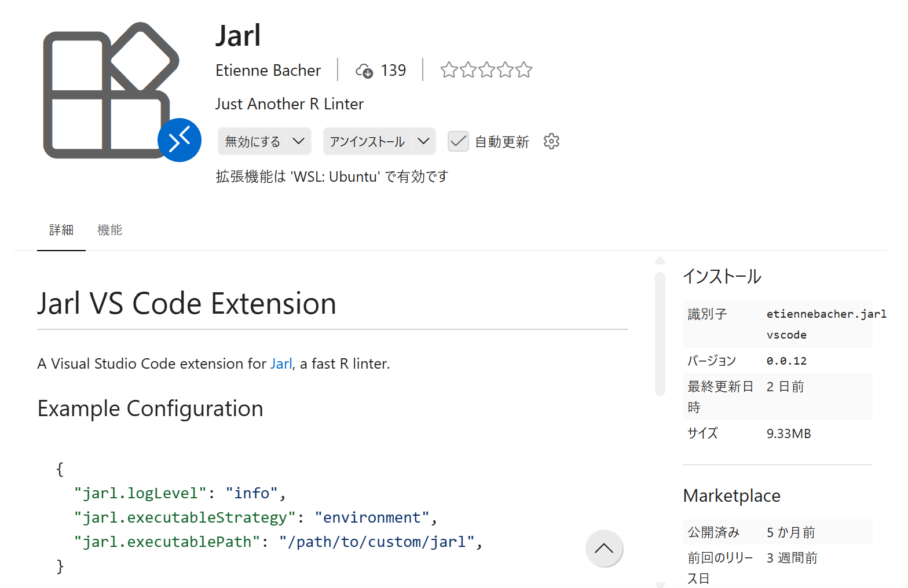Click the fifth rating star
The width and height of the screenshot is (908, 588).
pos(523,70)
